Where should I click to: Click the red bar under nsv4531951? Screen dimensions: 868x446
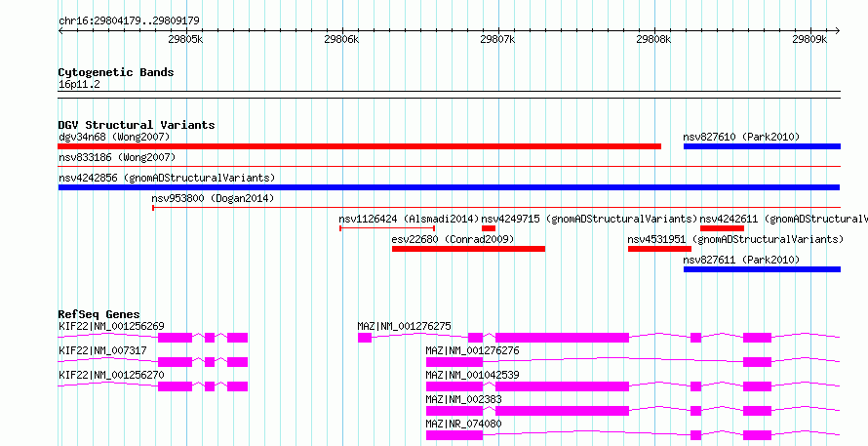pos(659,249)
